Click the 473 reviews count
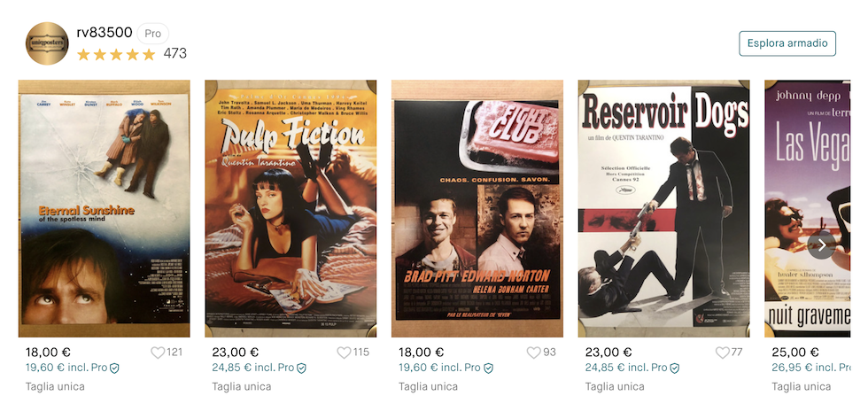The image size is (868, 411). [175, 54]
